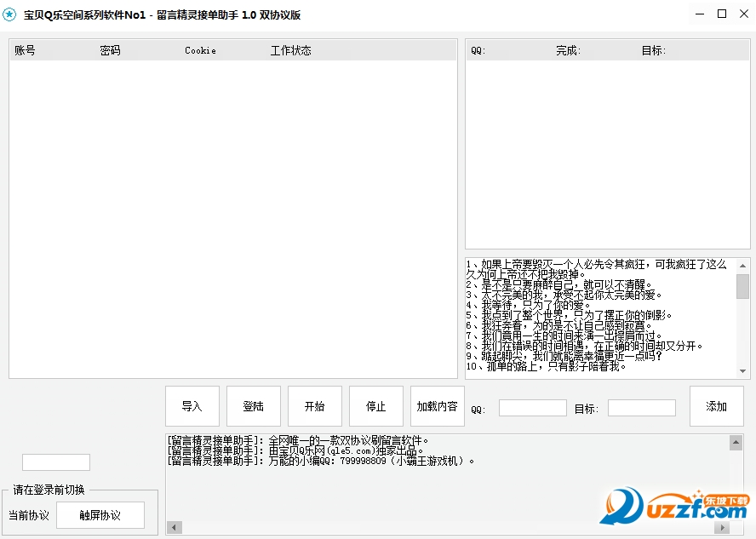756x539 pixels.
Task: Stop the task with the 停止 button
Action: pos(376,406)
